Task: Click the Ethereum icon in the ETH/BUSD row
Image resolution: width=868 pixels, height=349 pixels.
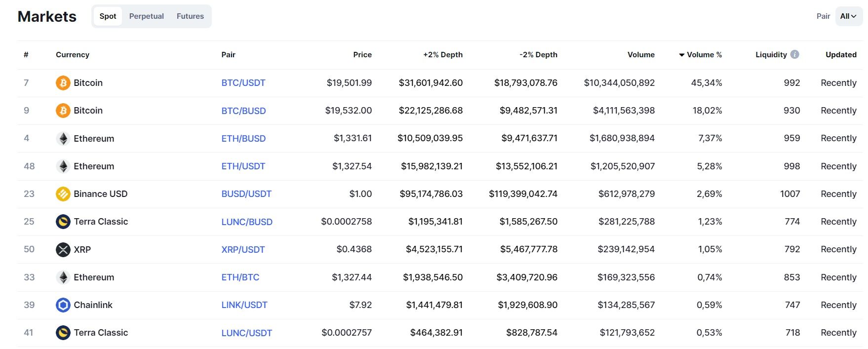Action: pos(63,139)
